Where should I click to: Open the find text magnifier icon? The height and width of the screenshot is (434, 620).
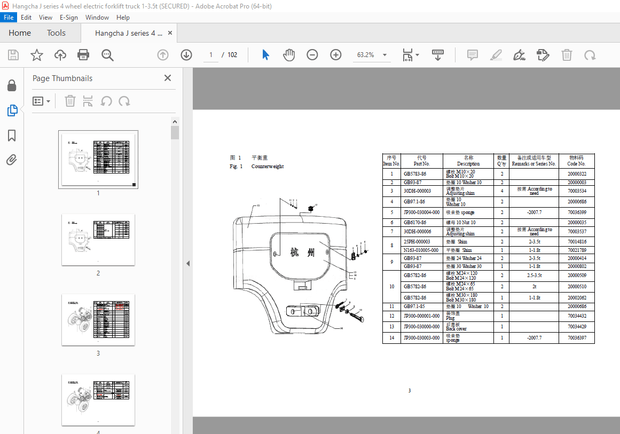(107, 55)
